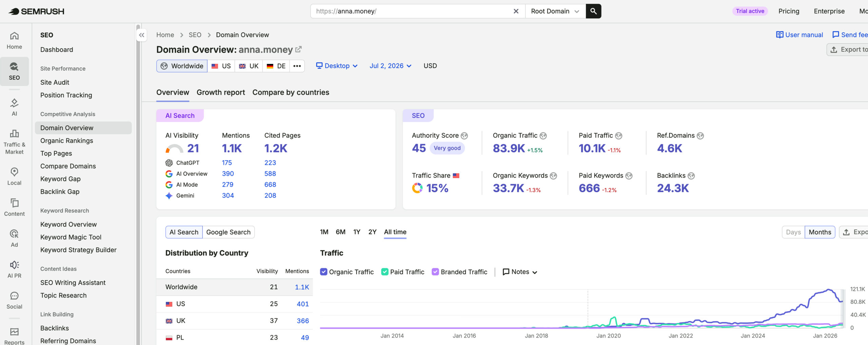Select Google Search toggle
Viewport: 868px width, 345px height.
point(229,232)
